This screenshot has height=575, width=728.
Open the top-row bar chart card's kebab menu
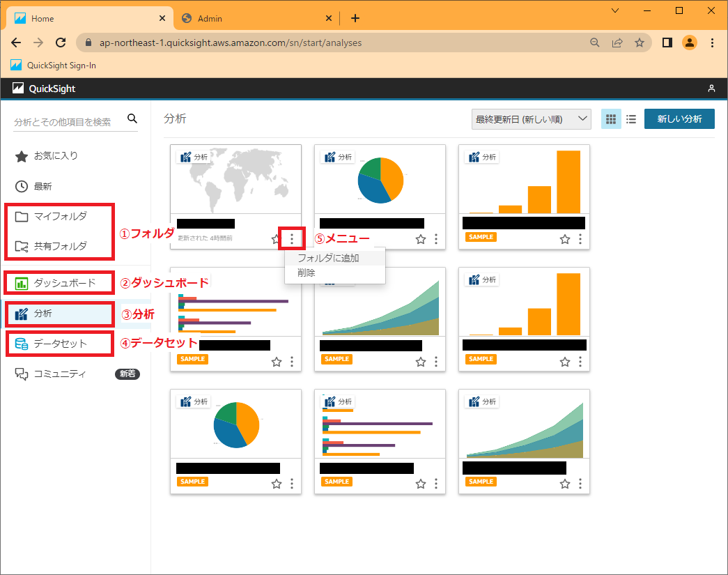tap(580, 239)
